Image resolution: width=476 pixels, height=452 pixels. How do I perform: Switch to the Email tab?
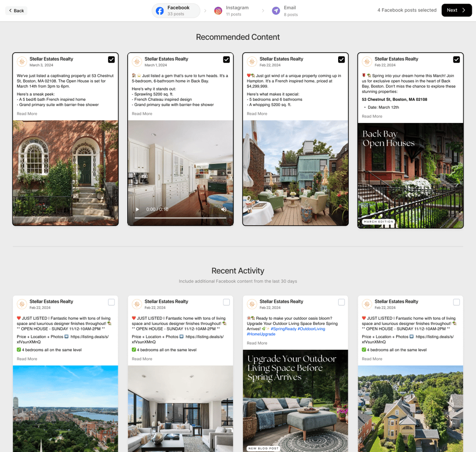290,11
